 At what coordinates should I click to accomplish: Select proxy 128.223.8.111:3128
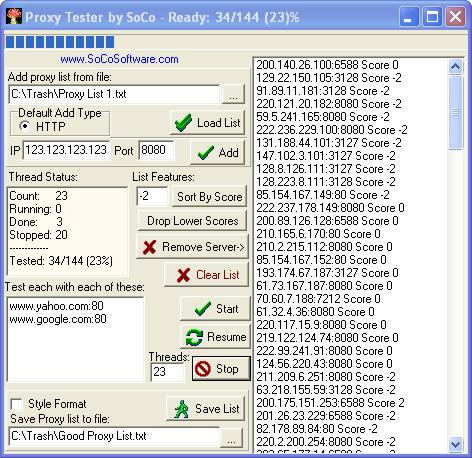pos(326,182)
